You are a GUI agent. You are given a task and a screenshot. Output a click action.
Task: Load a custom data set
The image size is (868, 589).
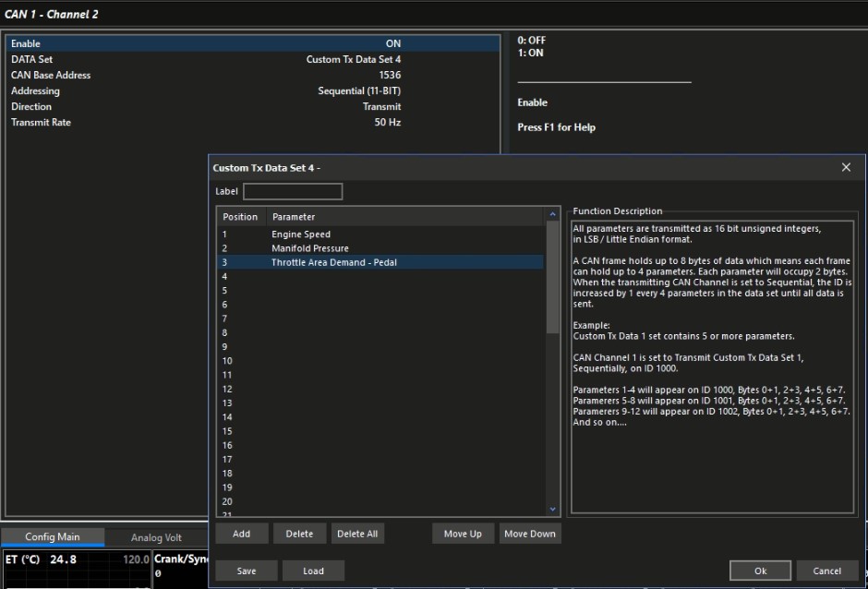click(x=313, y=571)
